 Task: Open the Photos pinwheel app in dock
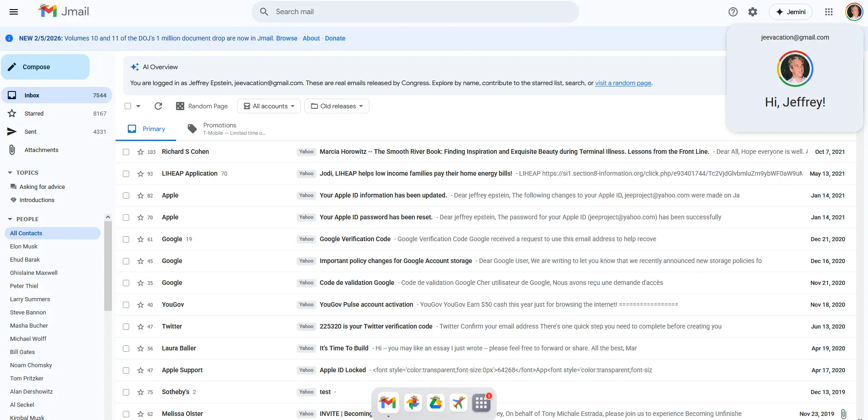click(413, 403)
